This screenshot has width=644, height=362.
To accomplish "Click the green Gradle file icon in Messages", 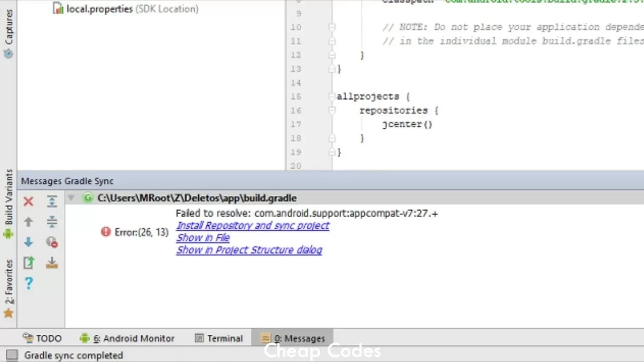I will click(88, 198).
